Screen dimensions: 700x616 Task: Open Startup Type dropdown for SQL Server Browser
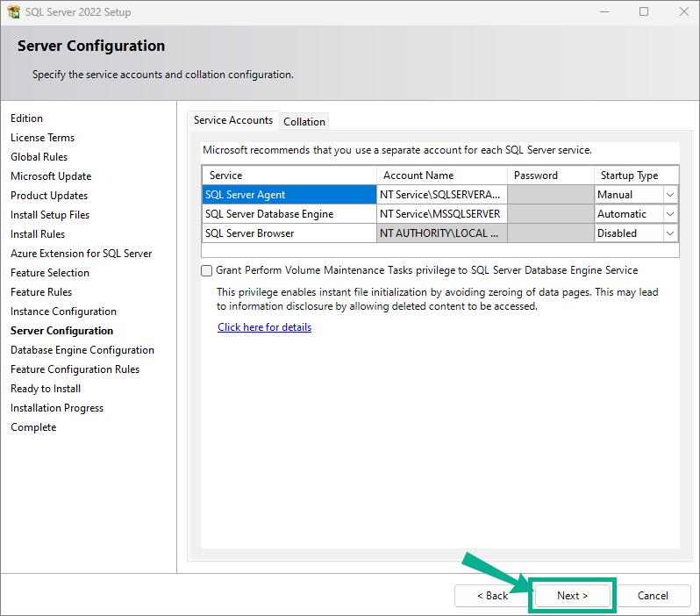click(x=670, y=233)
